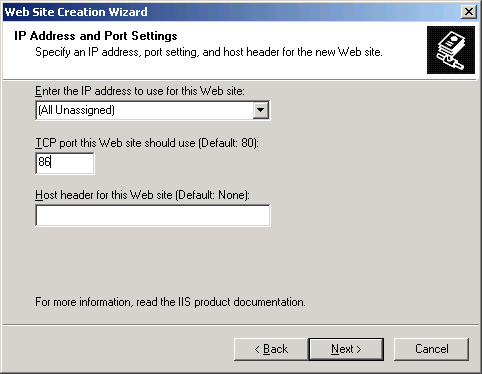Continue the wizard with the Next button
This screenshot has width=482, height=374.
[x=346, y=349]
